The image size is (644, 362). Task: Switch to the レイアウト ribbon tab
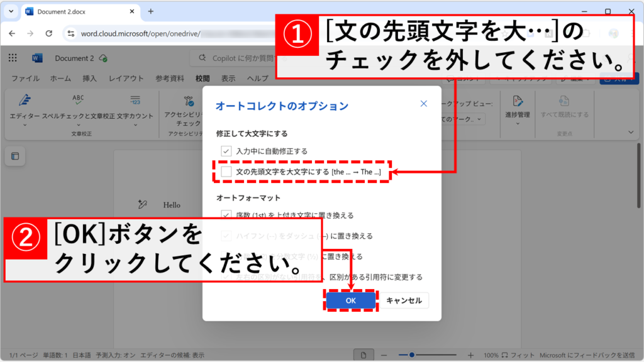point(126,79)
